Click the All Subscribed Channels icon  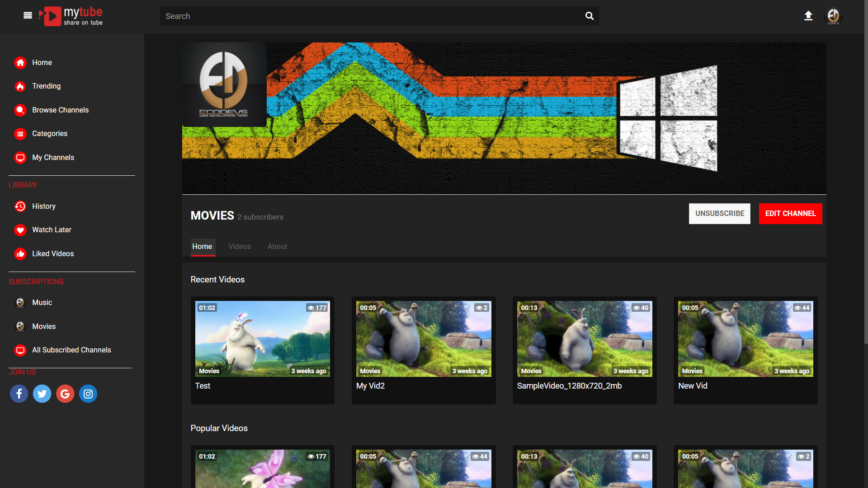coord(20,350)
